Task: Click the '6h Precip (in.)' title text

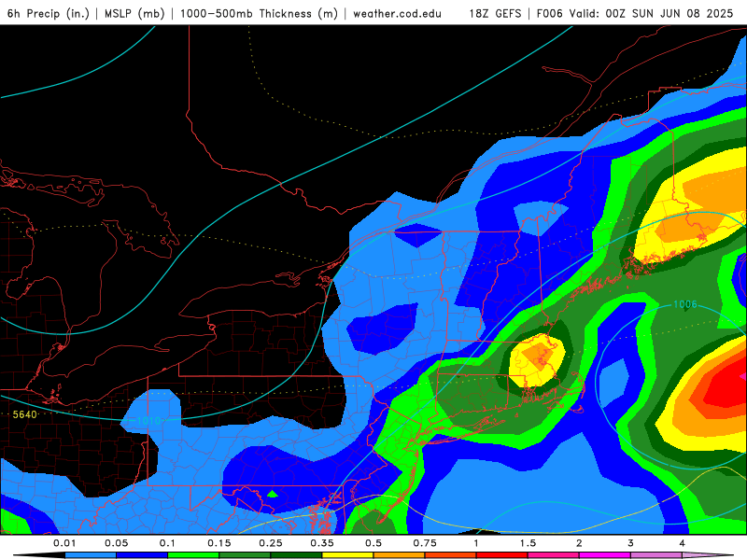Action: coord(49,13)
